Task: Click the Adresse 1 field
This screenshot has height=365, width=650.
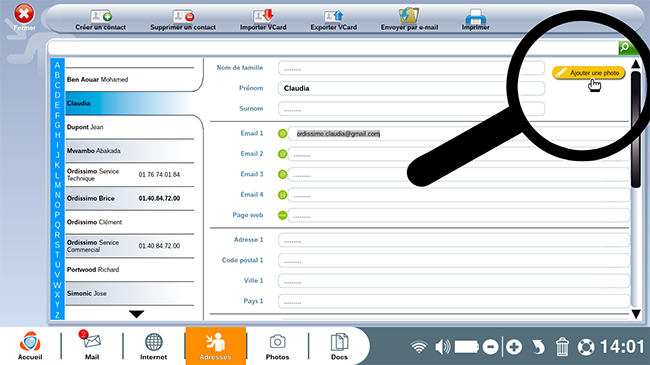Action: pos(454,240)
